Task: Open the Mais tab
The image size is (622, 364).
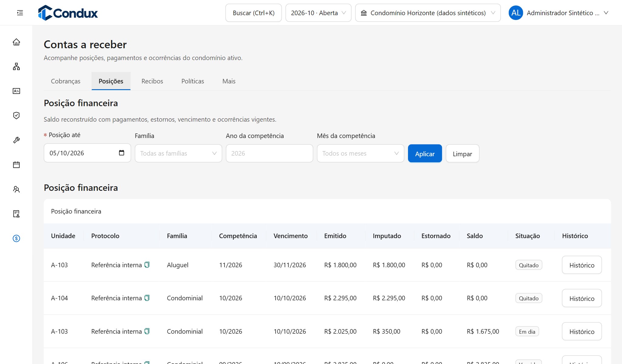Action: [x=229, y=81]
